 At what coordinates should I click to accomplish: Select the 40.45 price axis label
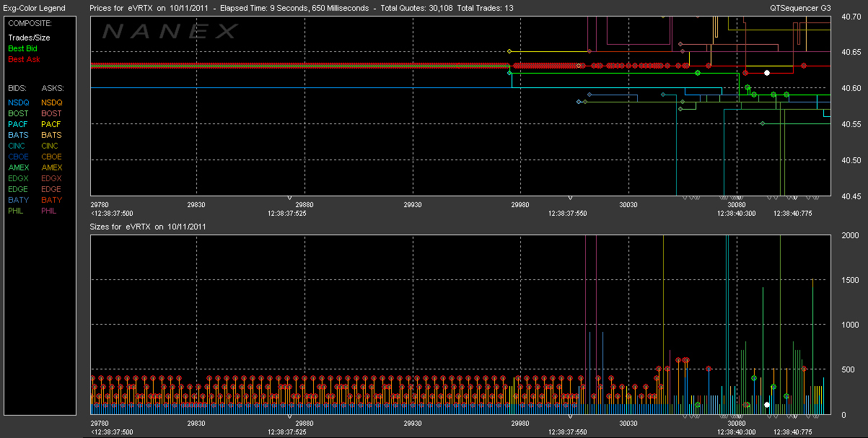click(851, 196)
